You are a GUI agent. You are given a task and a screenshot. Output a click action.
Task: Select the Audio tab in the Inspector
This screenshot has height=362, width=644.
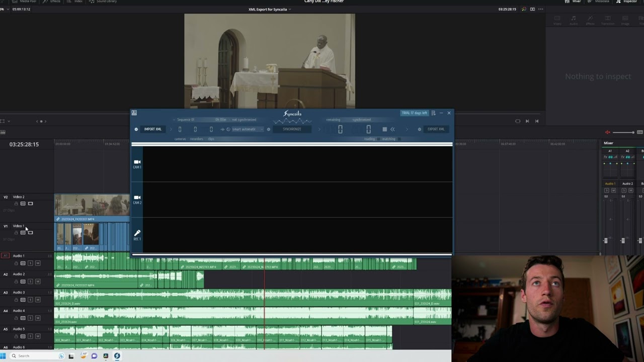coord(574,20)
